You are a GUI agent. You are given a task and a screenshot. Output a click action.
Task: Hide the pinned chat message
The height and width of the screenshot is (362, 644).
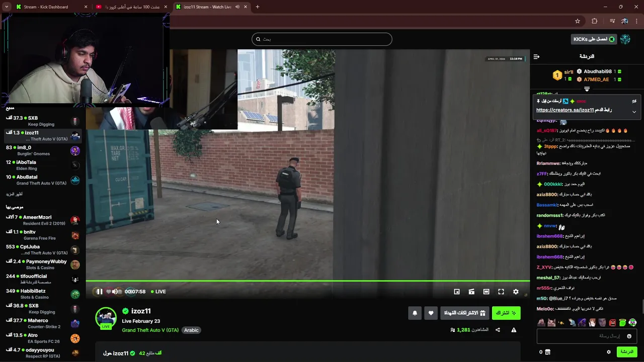tap(634, 101)
